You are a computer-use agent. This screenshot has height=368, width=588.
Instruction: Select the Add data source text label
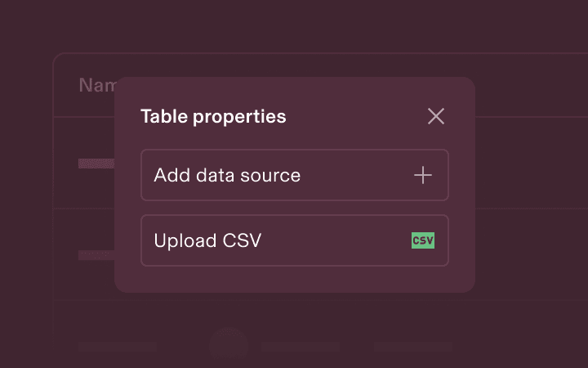coord(227,175)
